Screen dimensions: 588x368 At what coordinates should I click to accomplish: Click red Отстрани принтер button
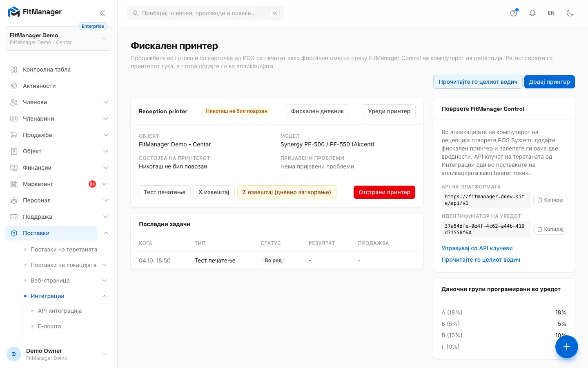pyautogui.click(x=384, y=192)
